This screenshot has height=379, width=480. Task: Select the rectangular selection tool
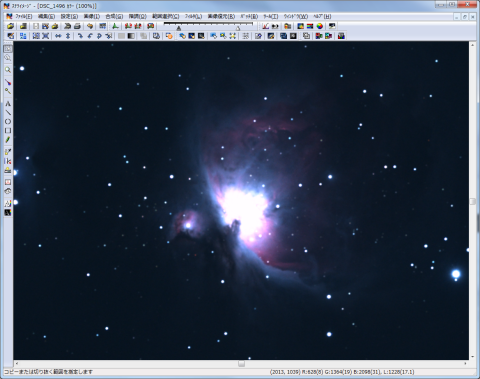pyautogui.click(x=8, y=49)
